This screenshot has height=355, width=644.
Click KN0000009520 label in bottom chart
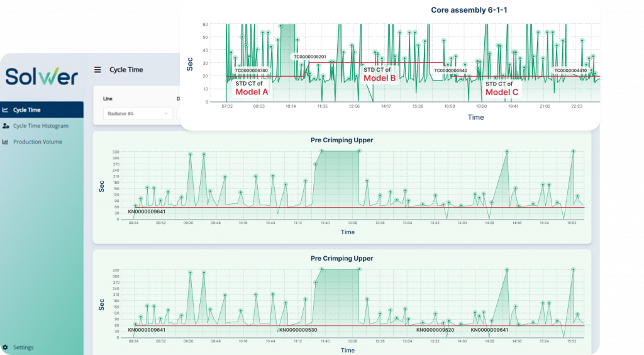pyautogui.click(x=435, y=330)
